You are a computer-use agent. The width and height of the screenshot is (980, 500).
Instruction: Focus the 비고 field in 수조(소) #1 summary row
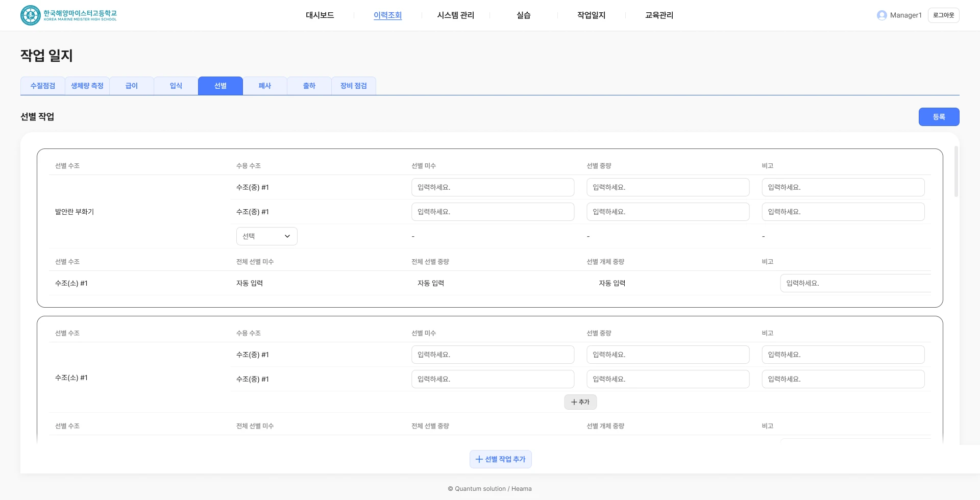tap(855, 283)
